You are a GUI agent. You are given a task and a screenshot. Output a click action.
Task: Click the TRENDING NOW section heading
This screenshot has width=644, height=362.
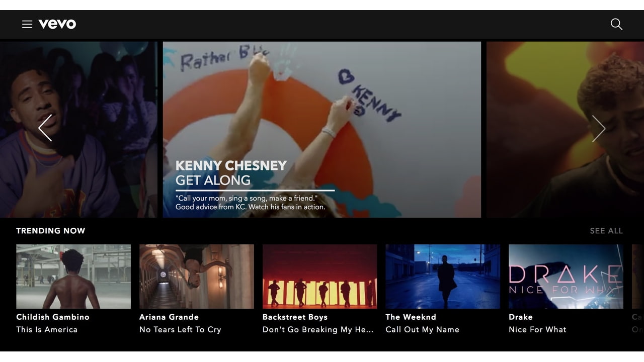pos(50,231)
